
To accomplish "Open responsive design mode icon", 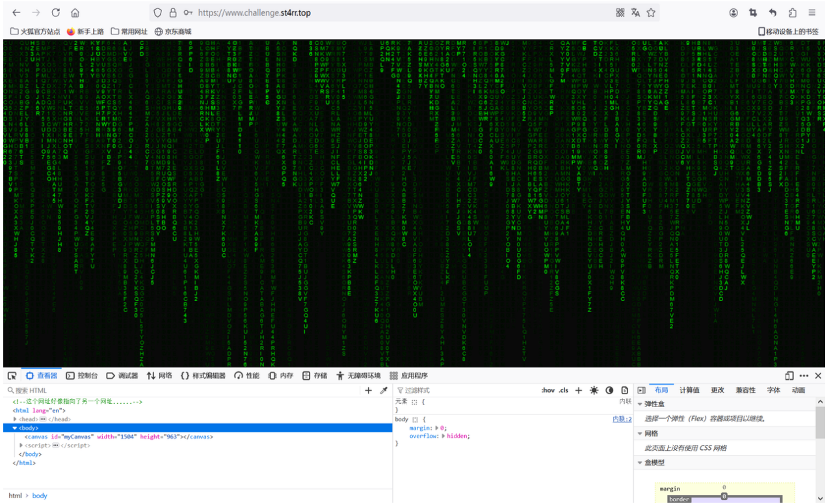I will [789, 376].
